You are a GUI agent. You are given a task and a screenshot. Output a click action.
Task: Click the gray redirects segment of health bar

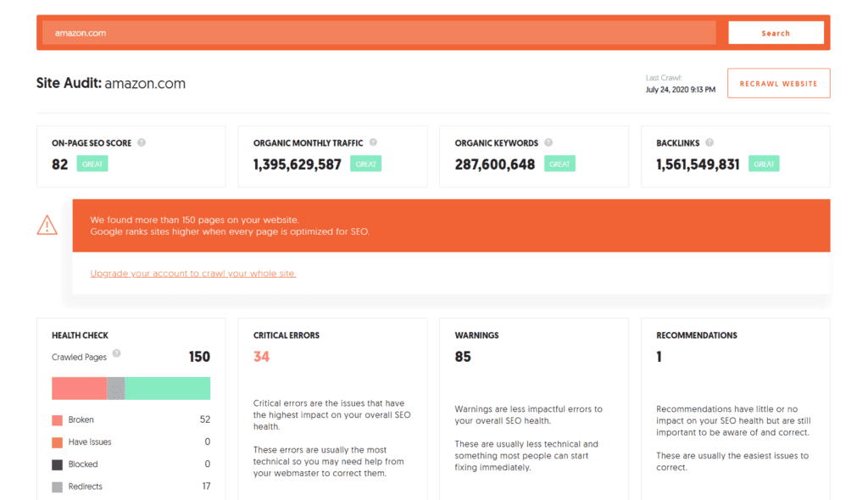tap(115, 388)
